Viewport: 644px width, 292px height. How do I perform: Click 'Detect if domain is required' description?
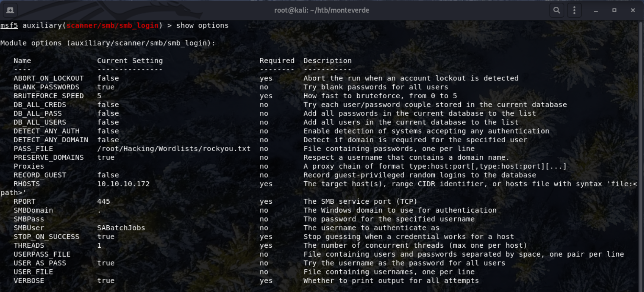coord(415,140)
